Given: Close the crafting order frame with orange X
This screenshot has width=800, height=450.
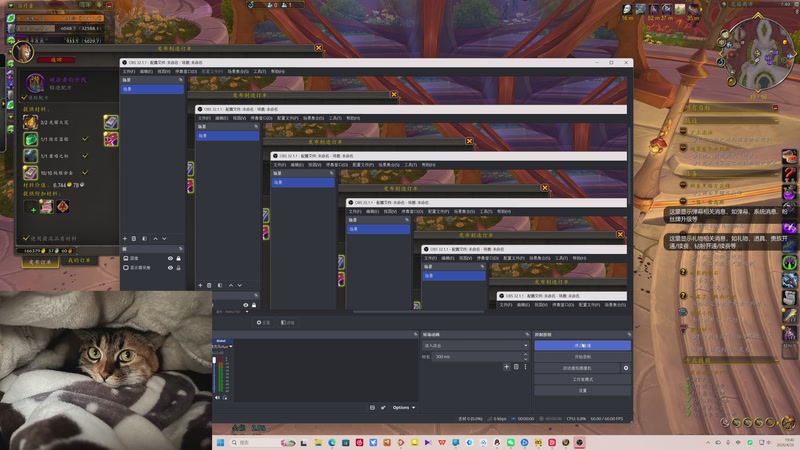Looking at the screenshot, I should pos(318,47).
